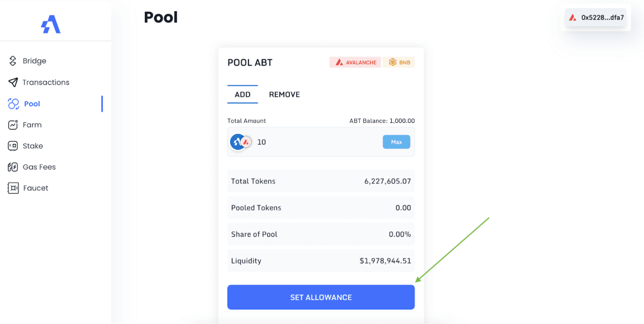Click the Pool rings icon in sidebar
The image size is (644, 324).
pos(12,104)
